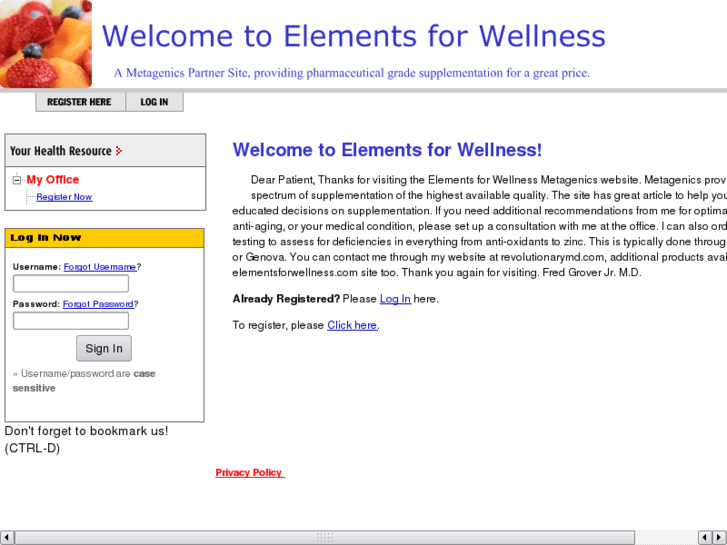
Task: Click the red arrow beside Your Health Resource
Action: coord(119,151)
